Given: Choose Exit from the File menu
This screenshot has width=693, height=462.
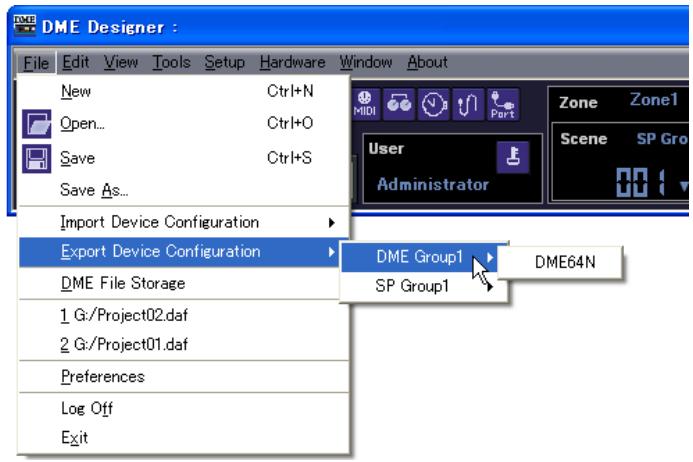Looking at the screenshot, I should [183, 437].
